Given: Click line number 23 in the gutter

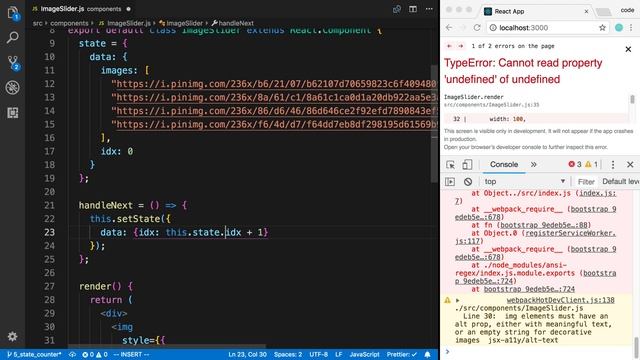Looking at the screenshot, I should [x=49, y=232].
